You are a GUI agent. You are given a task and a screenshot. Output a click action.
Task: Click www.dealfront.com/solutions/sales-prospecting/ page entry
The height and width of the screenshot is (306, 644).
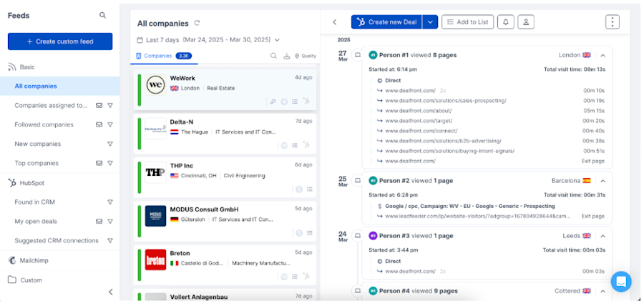[x=446, y=101]
